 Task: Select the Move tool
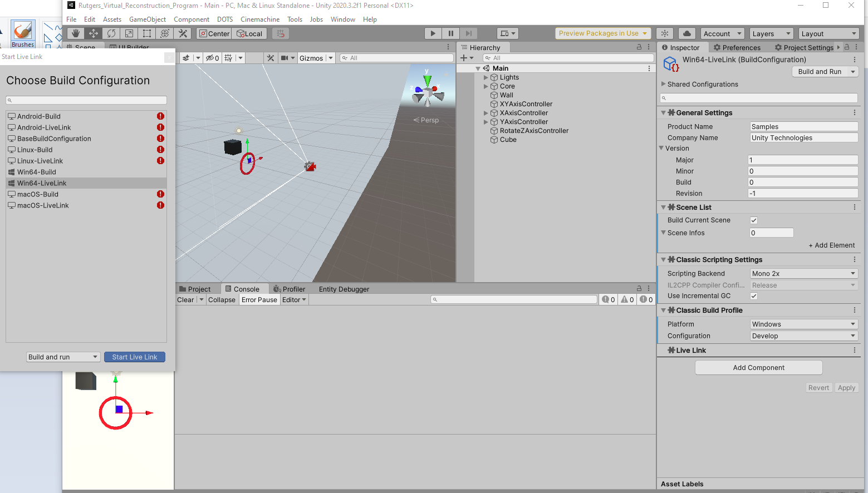[94, 33]
